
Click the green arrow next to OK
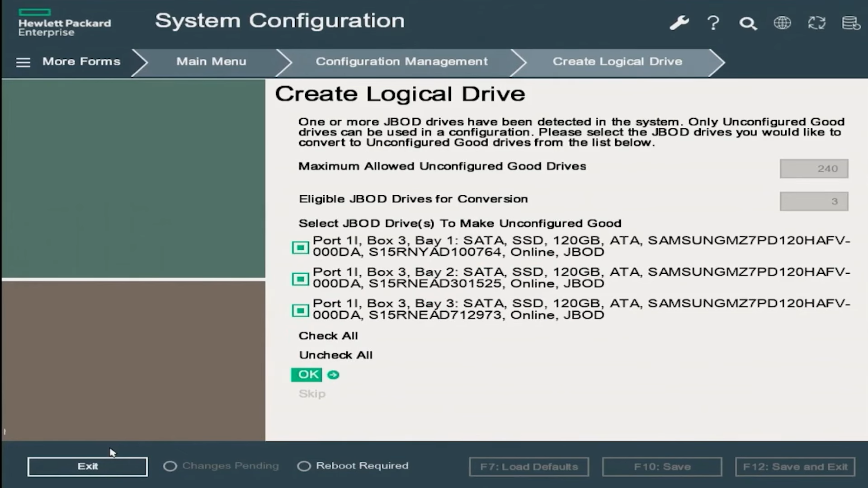click(333, 375)
